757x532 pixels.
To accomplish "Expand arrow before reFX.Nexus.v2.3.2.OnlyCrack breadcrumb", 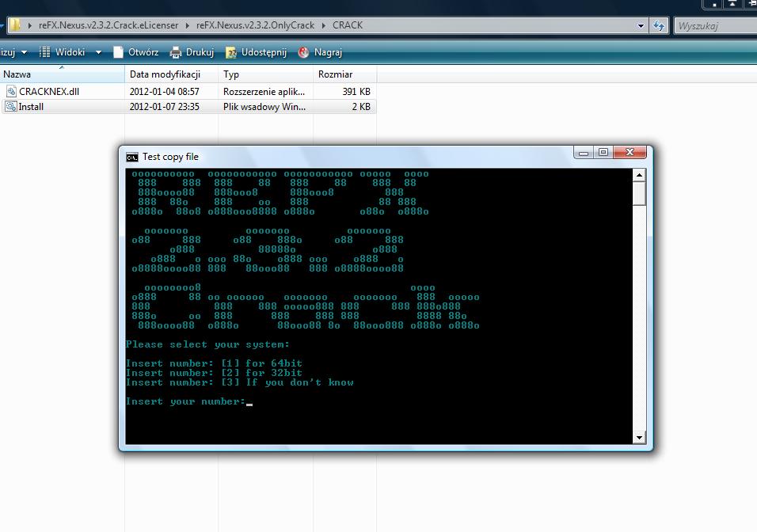I will tap(188, 25).
